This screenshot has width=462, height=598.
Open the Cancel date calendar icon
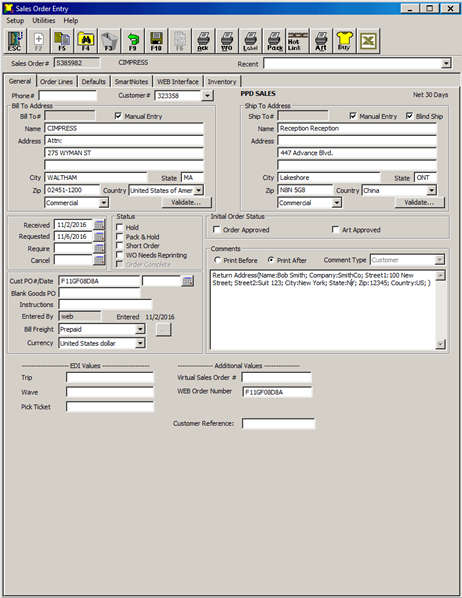99,260
